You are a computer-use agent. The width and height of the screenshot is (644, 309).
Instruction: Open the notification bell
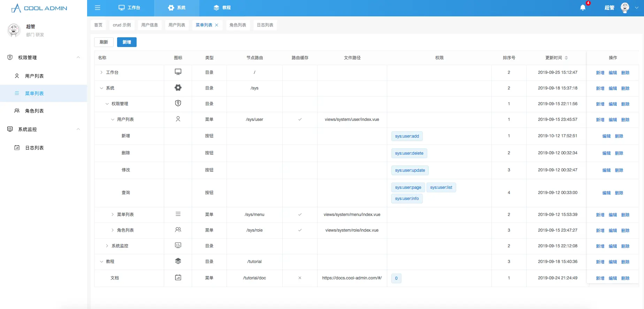click(583, 8)
